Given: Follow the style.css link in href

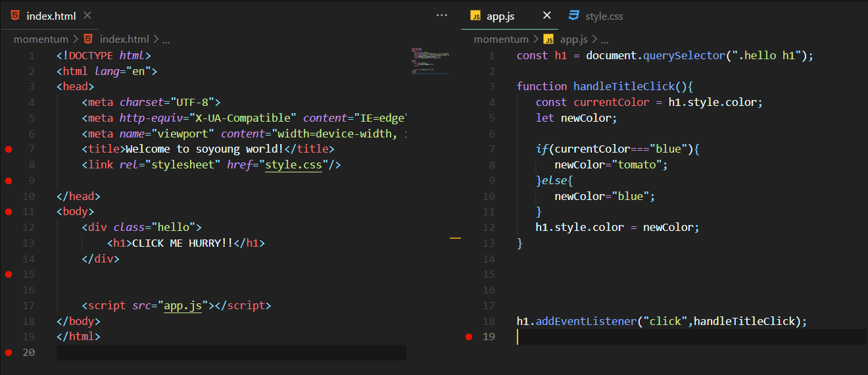Looking at the screenshot, I should pyautogui.click(x=293, y=164).
